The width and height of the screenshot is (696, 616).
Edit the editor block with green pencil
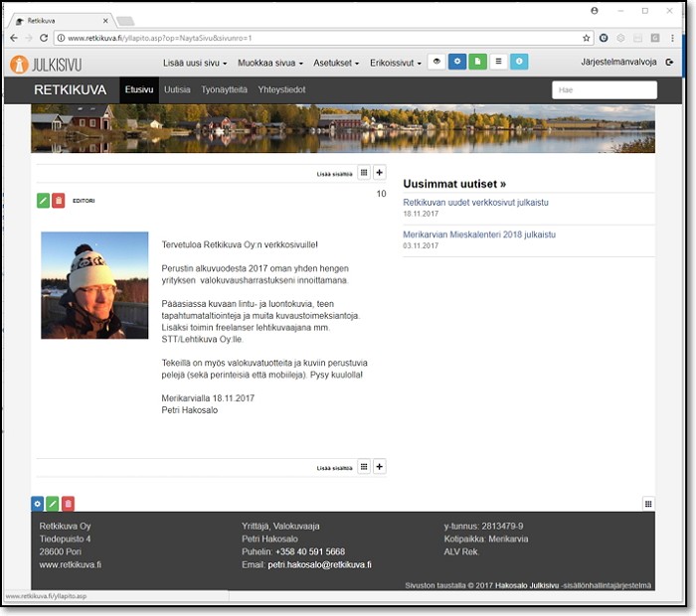click(x=43, y=201)
